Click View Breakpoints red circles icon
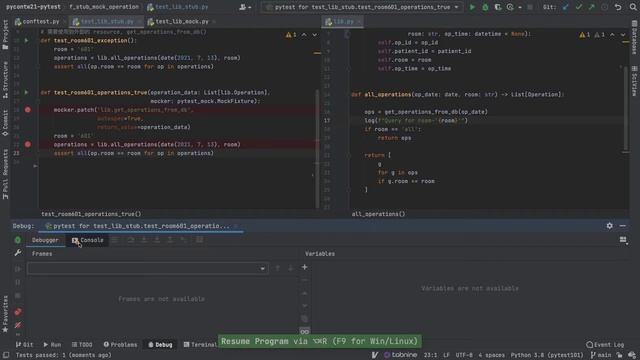 point(18,312)
